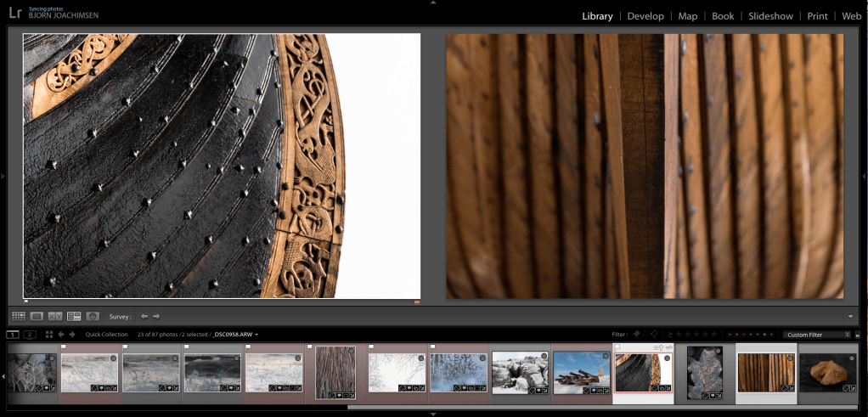Open People view icon in toolbar
The image size is (868, 417).
coord(93,316)
